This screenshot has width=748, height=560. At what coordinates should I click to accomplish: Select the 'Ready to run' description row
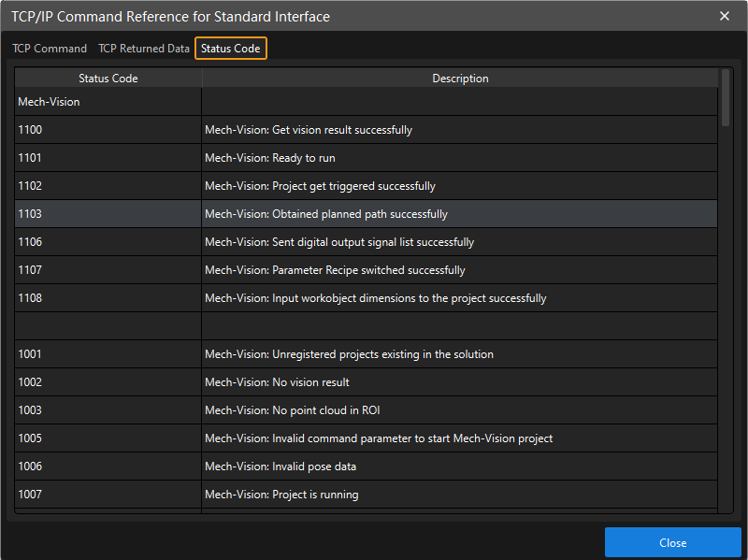[459, 158]
